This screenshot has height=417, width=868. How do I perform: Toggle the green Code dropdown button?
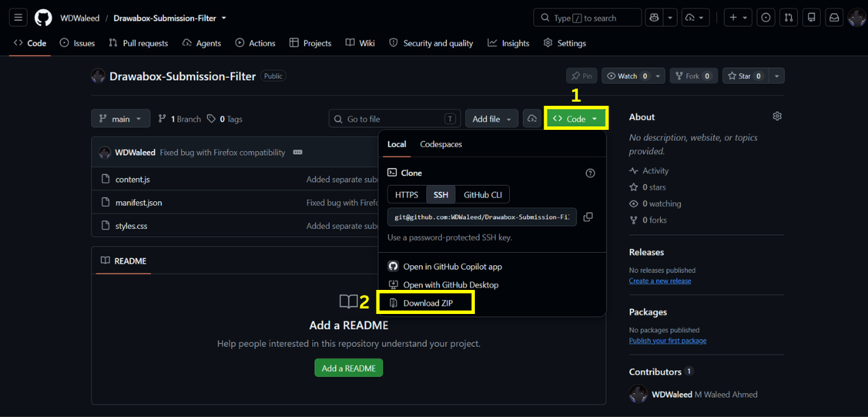576,119
